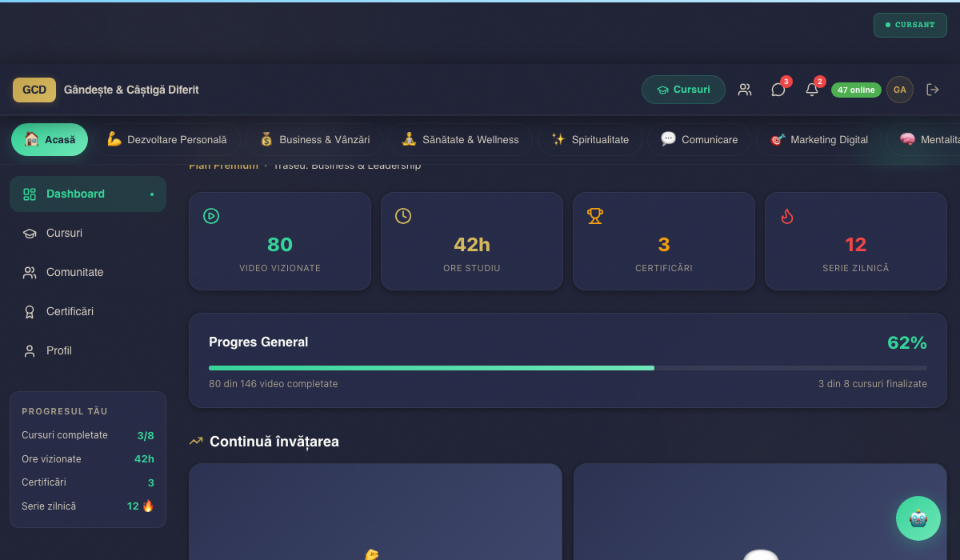This screenshot has width=960, height=560.
Task: Click the GCD logo badge
Action: (x=34, y=90)
